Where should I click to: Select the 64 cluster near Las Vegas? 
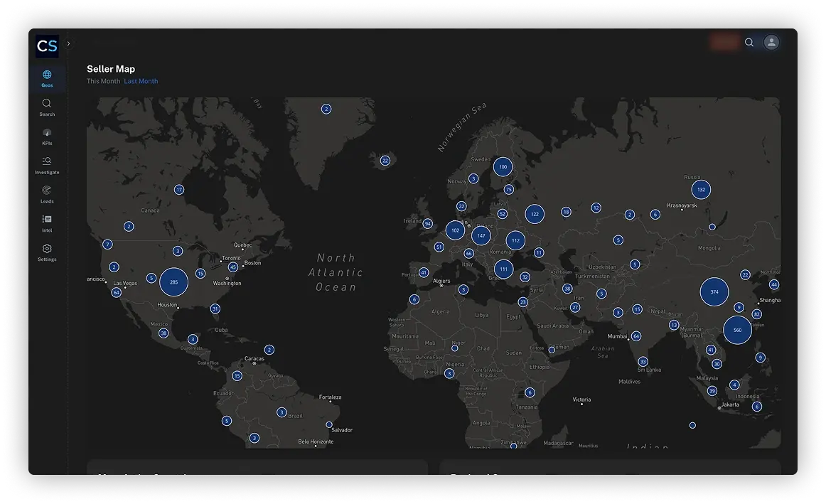tap(117, 292)
